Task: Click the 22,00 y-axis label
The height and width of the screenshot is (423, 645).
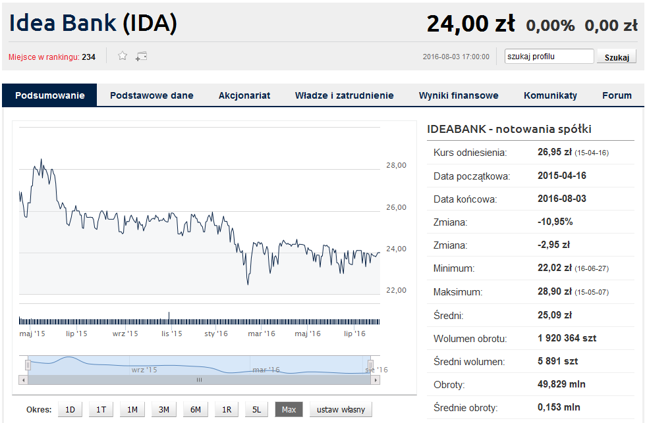Action: 396,291
